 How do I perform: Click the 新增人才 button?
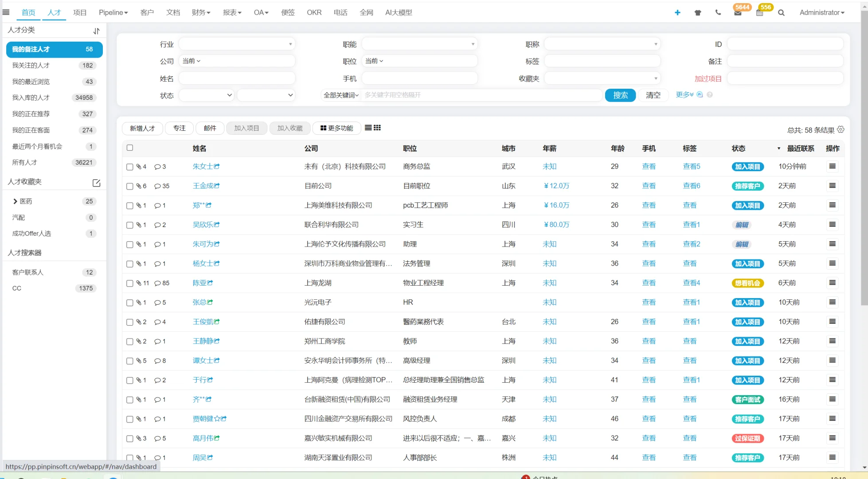tap(142, 128)
